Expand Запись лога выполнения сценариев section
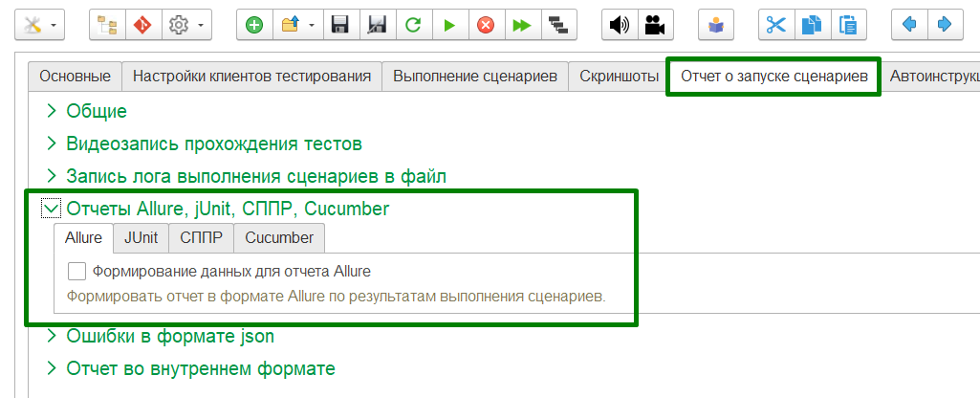Viewport: 980px width, 398px height. click(52, 176)
